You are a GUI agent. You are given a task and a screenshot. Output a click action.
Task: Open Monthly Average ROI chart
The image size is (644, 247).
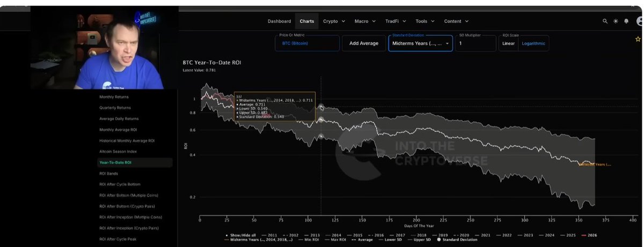pyautogui.click(x=118, y=130)
